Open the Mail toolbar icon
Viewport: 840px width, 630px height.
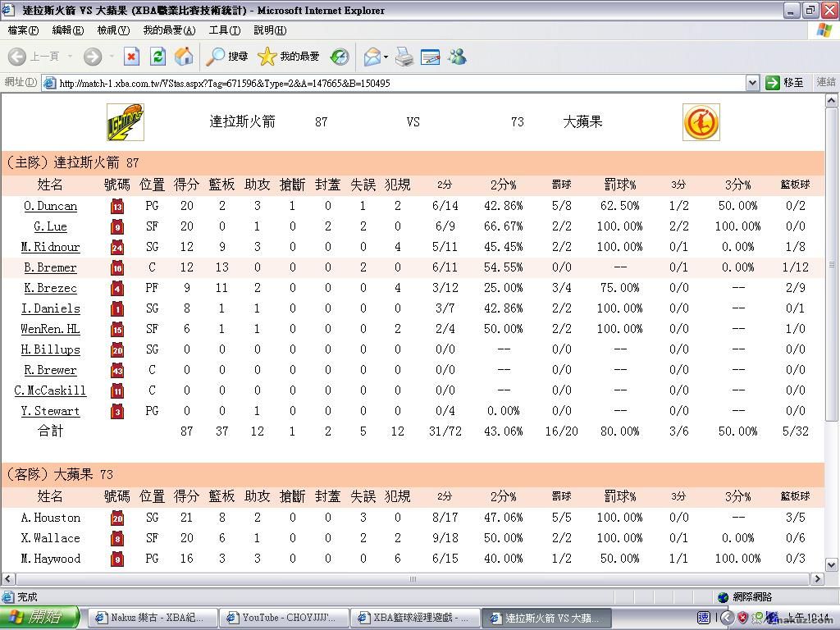point(372,57)
